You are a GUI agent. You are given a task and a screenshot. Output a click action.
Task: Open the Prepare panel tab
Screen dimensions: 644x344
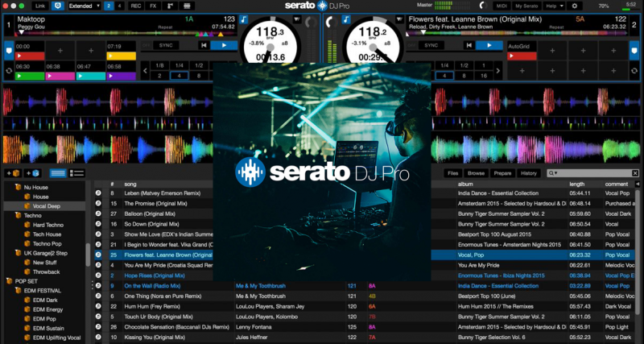point(502,173)
